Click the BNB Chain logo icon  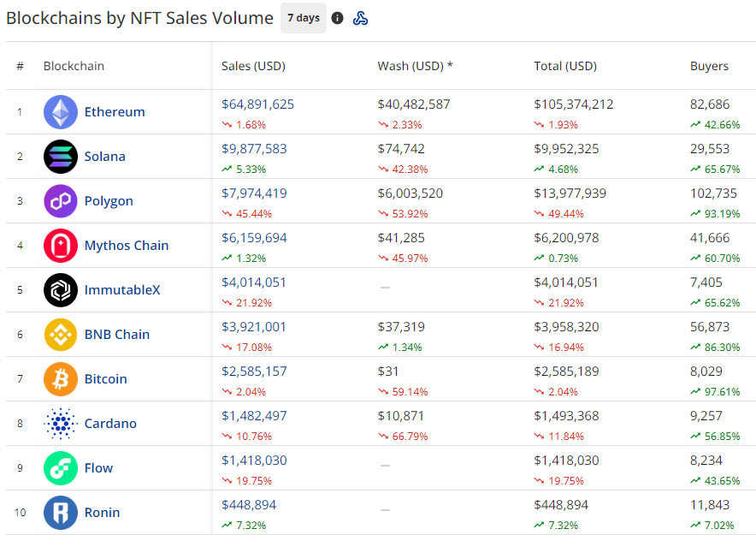coord(60,335)
